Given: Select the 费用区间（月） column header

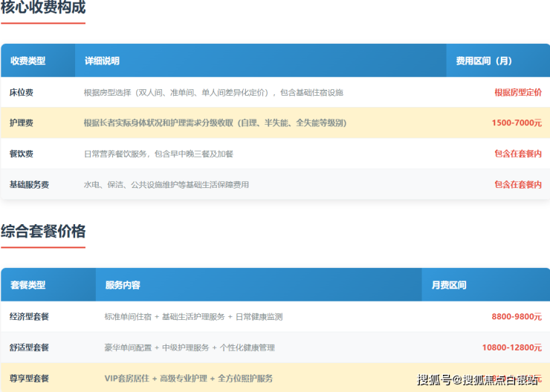Looking at the screenshot, I should tap(484, 61).
